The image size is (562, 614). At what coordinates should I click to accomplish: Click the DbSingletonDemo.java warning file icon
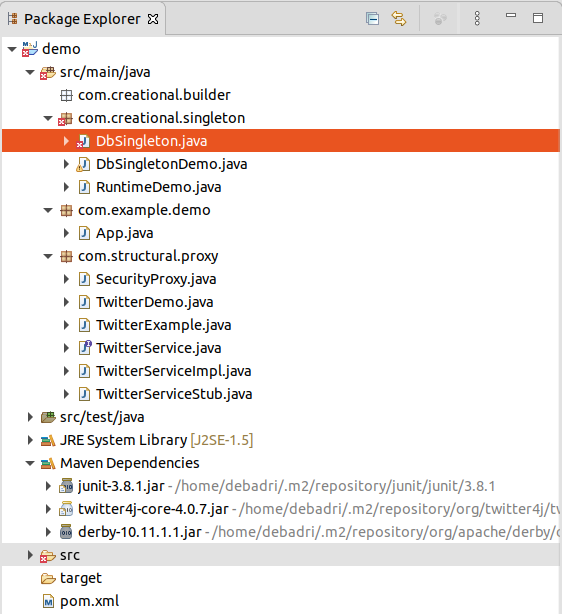pyautogui.click(x=83, y=164)
